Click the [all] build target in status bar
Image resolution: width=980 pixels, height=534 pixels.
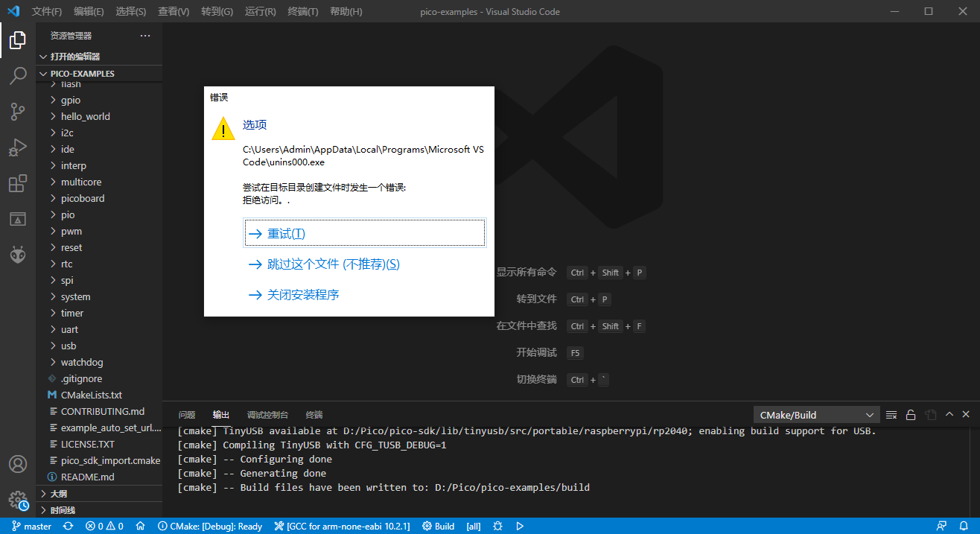coord(474,527)
